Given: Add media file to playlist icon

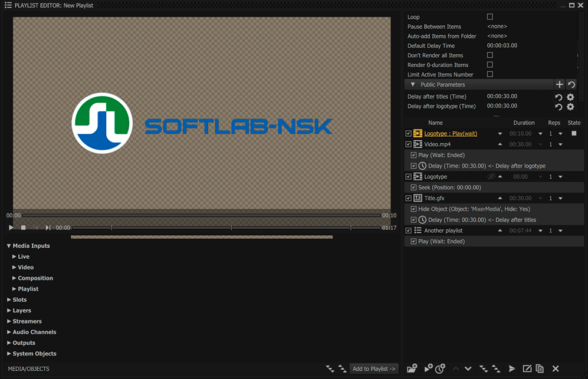Looking at the screenshot, I should 412,368.
